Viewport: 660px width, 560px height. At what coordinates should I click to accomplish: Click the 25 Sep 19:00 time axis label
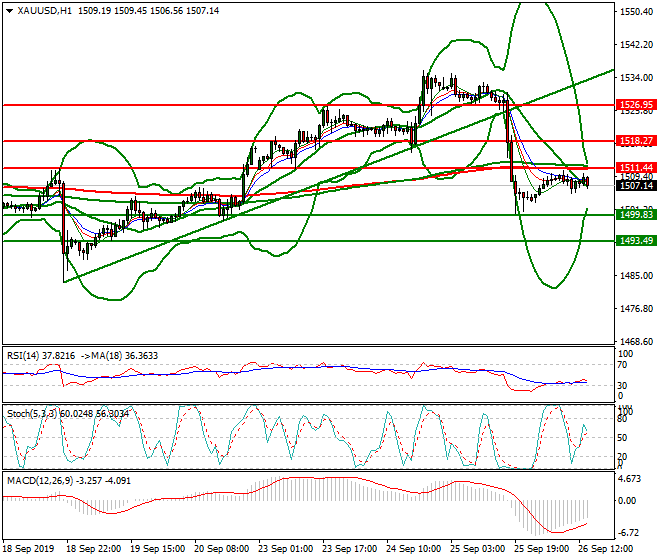pos(542,549)
